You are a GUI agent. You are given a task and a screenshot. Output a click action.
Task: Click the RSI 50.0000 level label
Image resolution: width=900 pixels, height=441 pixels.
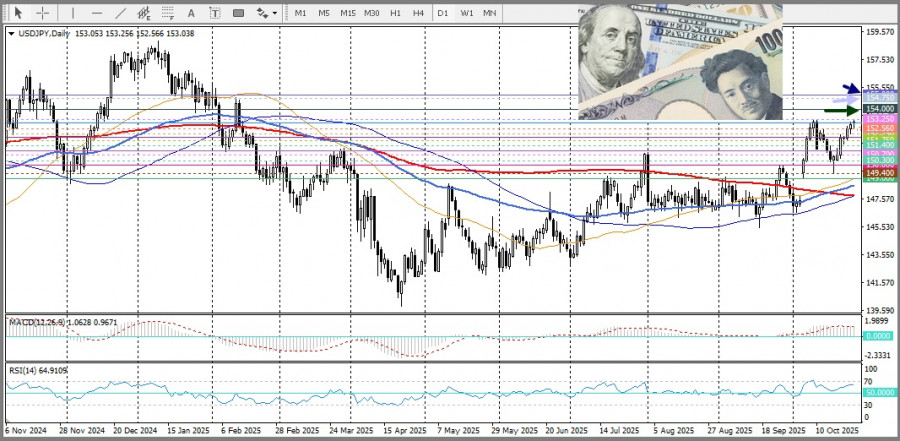(878, 392)
